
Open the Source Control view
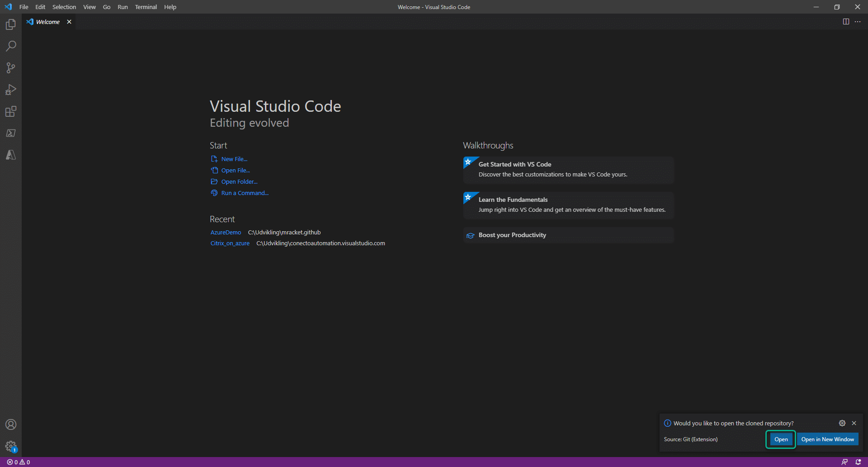(x=11, y=68)
